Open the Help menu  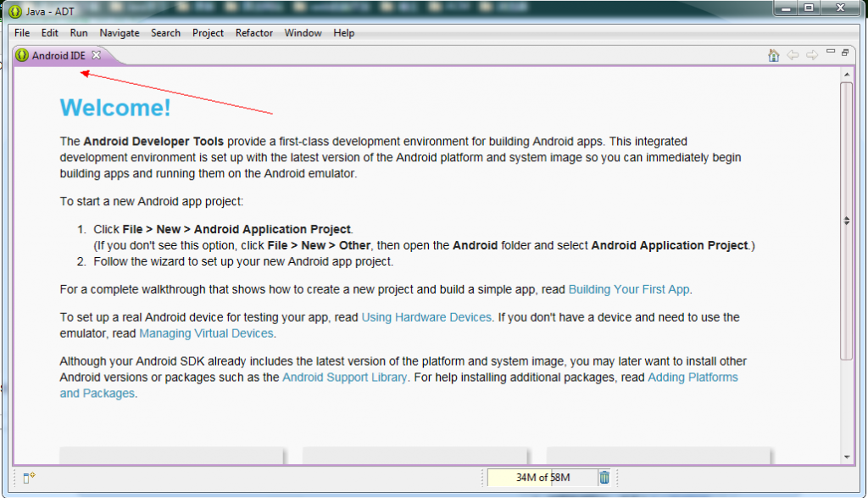click(x=344, y=33)
